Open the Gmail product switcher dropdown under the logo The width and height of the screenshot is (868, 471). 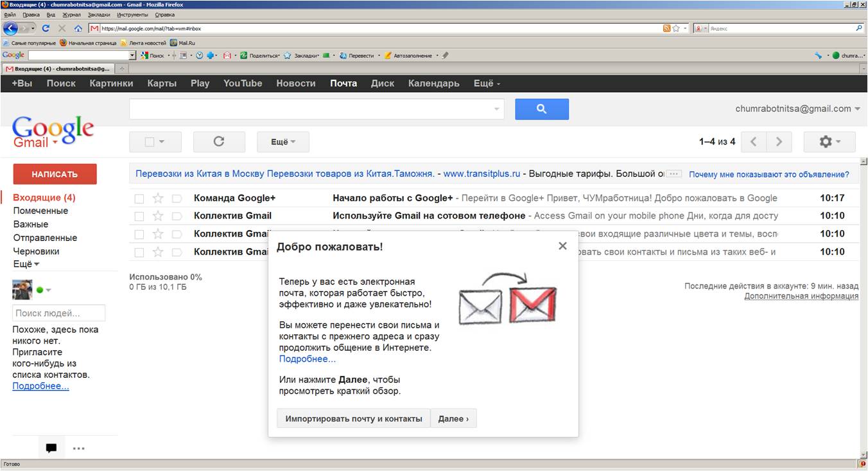click(55, 143)
